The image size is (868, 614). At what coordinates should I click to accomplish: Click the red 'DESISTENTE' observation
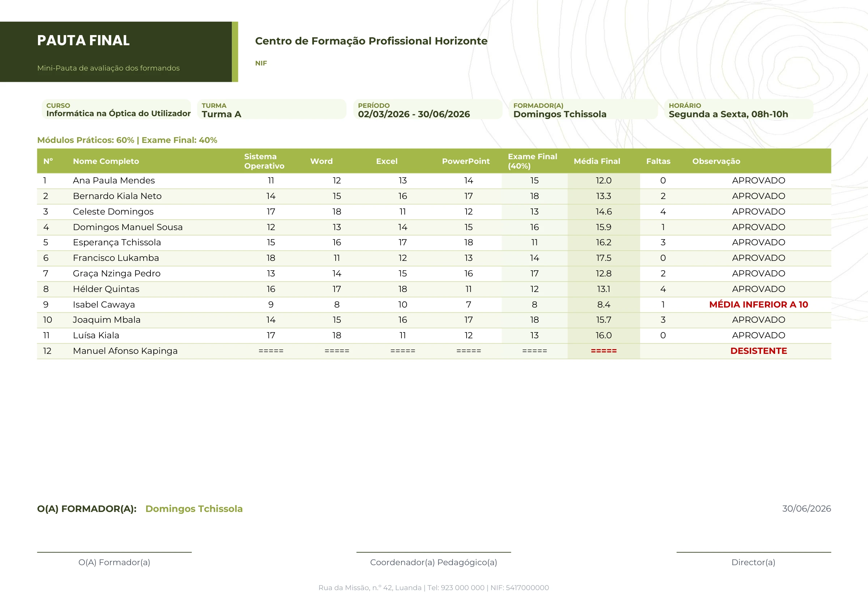click(758, 351)
